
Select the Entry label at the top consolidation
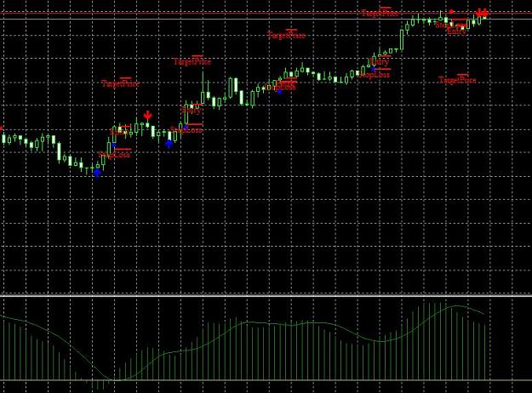457,31
